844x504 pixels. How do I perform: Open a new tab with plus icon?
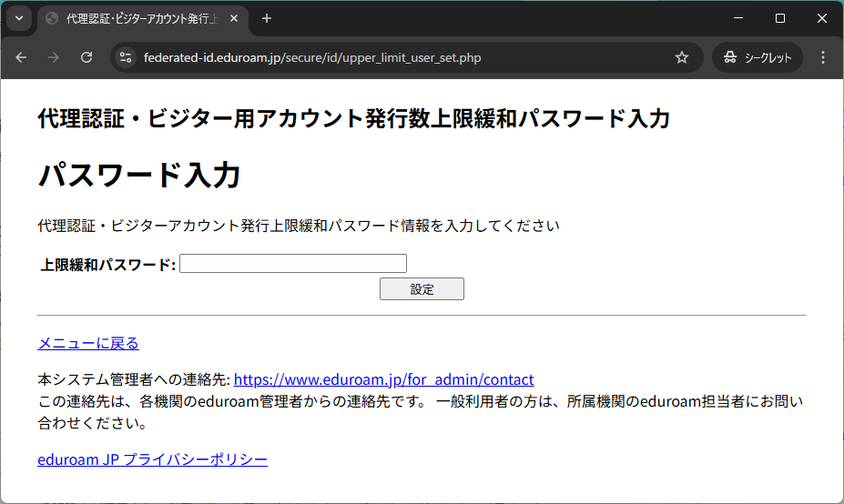click(x=267, y=18)
